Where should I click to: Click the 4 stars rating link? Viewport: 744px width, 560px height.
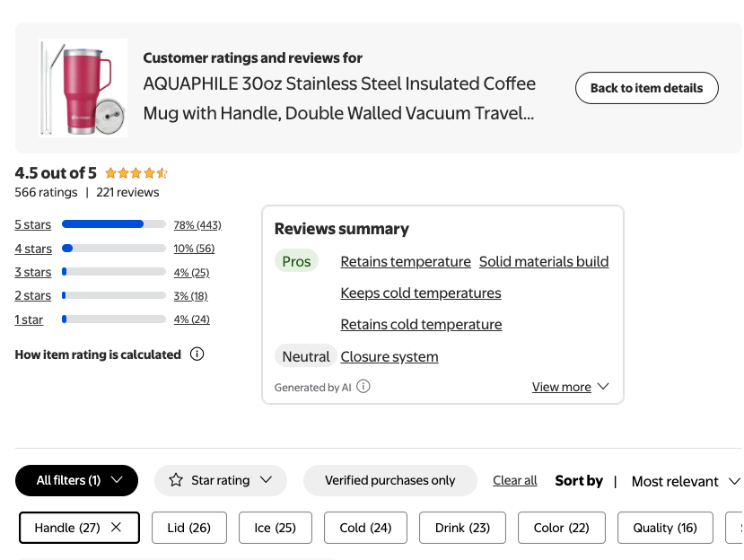tap(33, 249)
